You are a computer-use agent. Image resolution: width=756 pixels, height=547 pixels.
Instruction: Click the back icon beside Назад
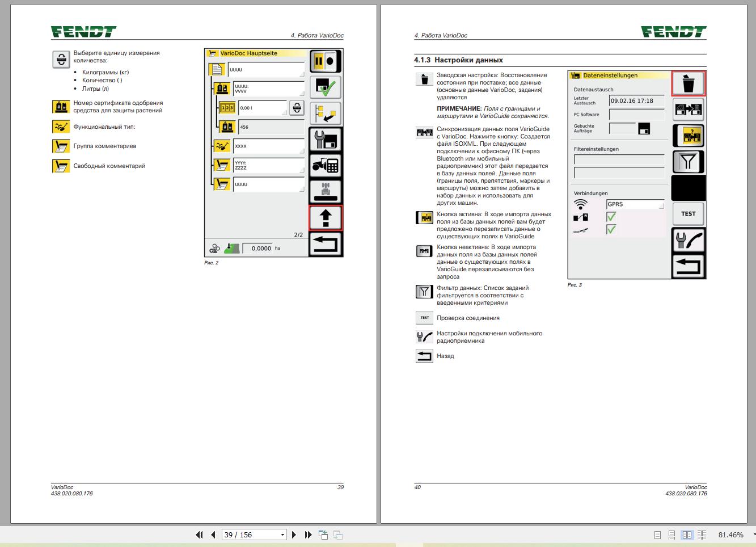[424, 356]
